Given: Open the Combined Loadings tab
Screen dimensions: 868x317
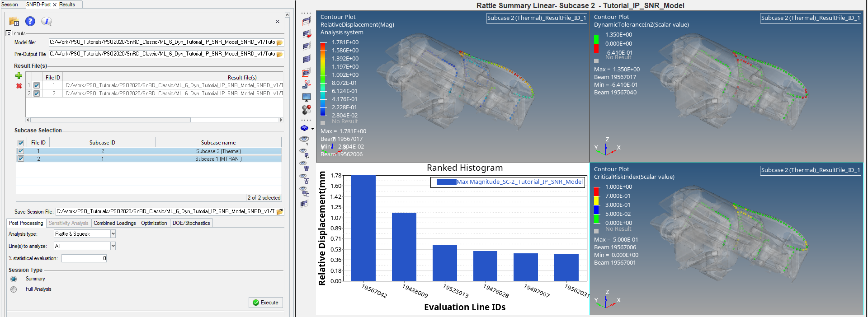Looking at the screenshot, I should [115, 223].
